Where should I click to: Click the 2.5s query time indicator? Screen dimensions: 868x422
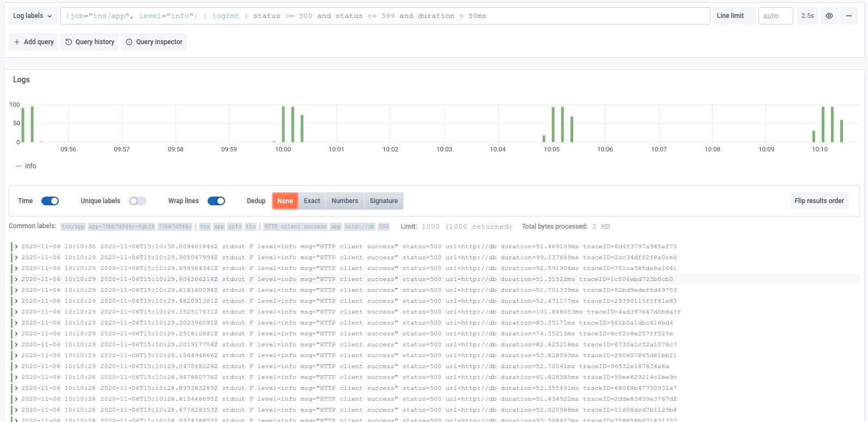click(x=807, y=16)
